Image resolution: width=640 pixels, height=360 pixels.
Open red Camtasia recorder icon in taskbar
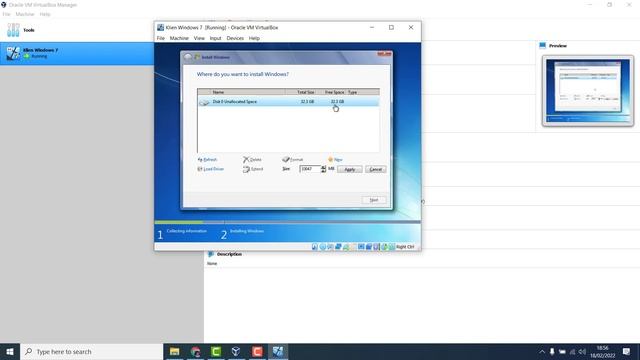(x=257, y=351)
